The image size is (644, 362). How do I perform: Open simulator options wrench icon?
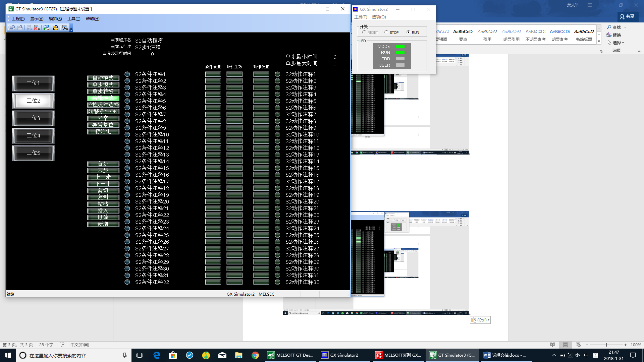[65, 28]
